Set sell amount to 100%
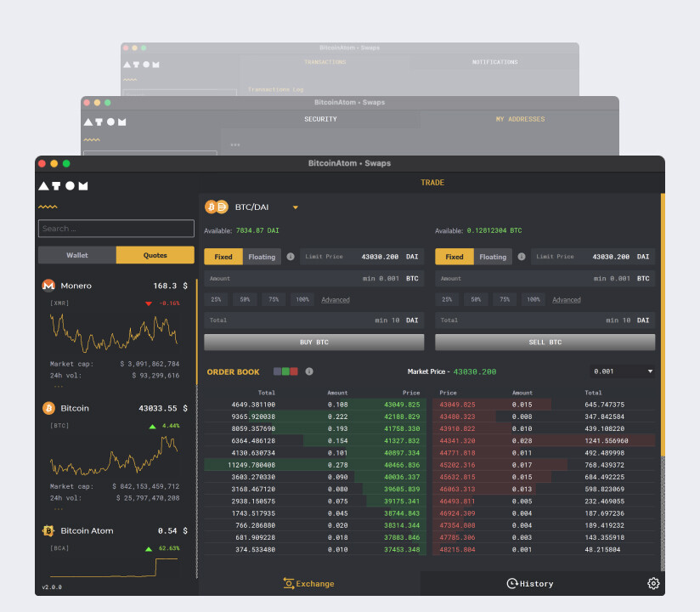 533,299
